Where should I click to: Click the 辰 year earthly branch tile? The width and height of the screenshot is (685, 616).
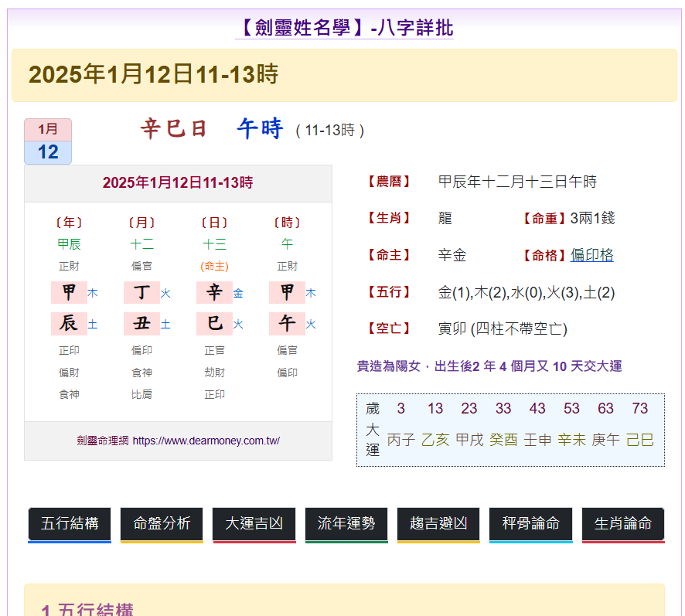pyautogui.click(x=69, y=324)
